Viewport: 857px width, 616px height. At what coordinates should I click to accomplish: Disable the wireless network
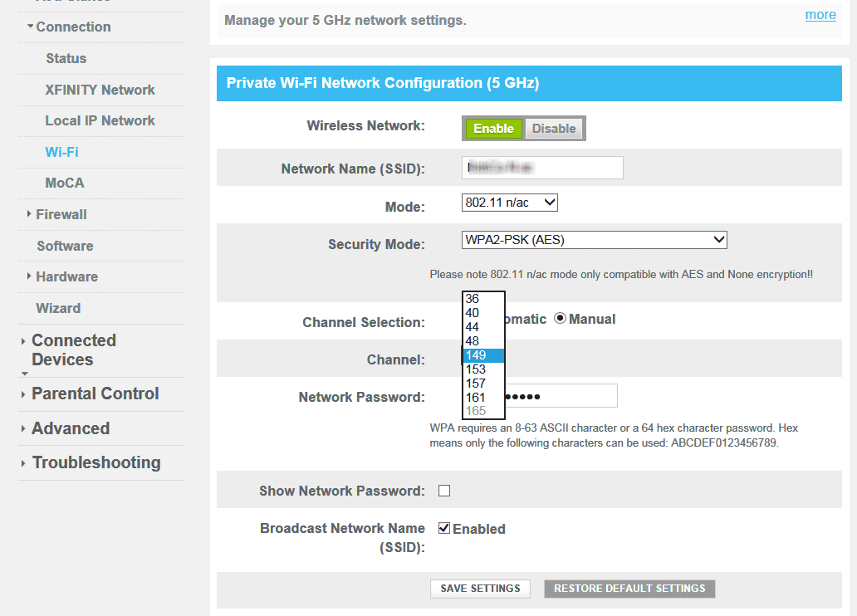(554, 128)
